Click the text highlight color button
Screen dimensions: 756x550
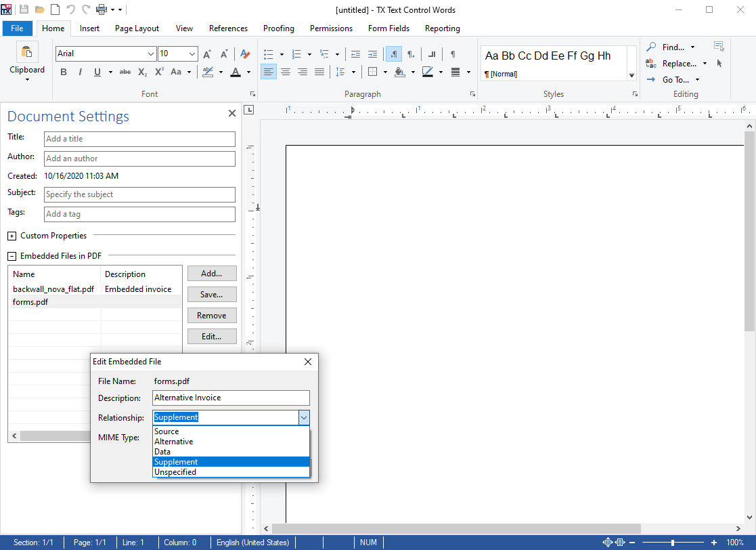(208, 72)
